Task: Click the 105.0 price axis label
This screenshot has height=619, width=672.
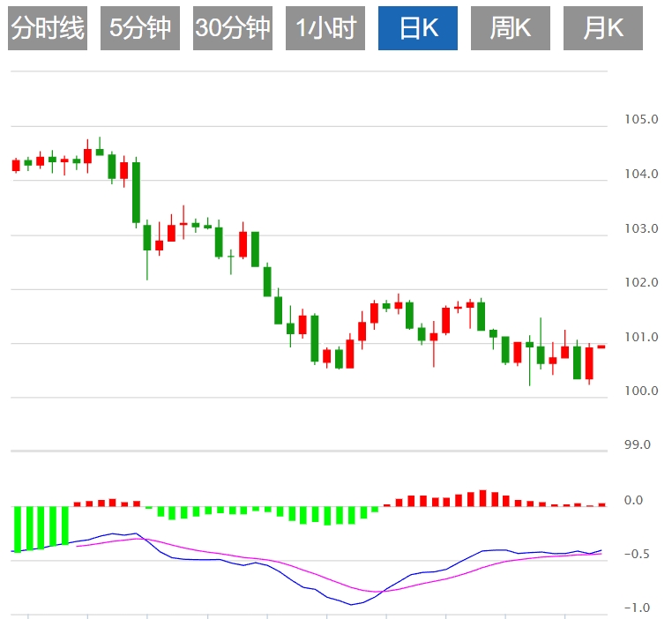Action: tap(640, 120)
